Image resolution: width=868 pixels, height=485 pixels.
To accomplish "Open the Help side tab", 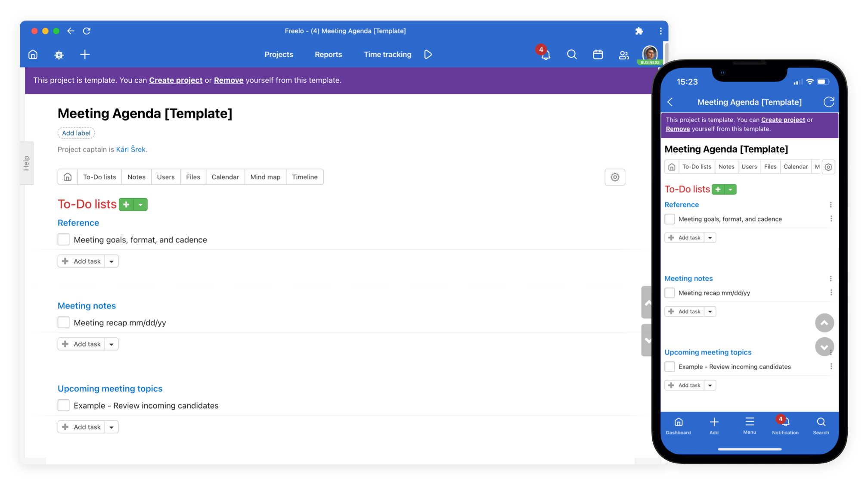I will (x=26, y=163).
